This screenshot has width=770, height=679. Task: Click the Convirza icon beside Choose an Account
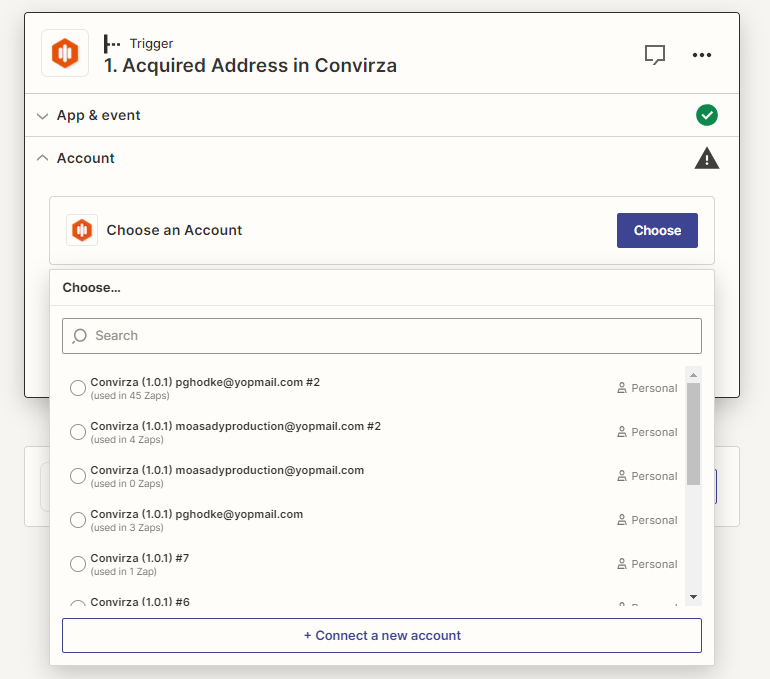pos(82,230)
